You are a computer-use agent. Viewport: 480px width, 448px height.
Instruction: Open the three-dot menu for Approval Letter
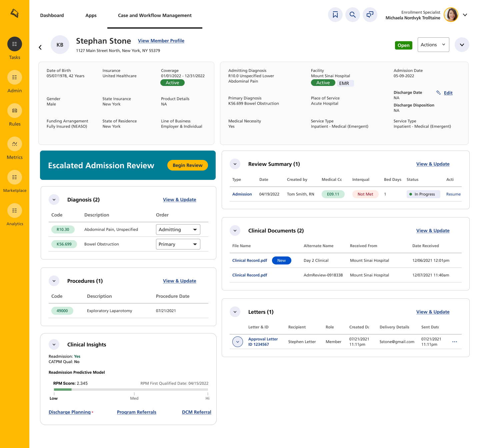click(x=455, y=342)
